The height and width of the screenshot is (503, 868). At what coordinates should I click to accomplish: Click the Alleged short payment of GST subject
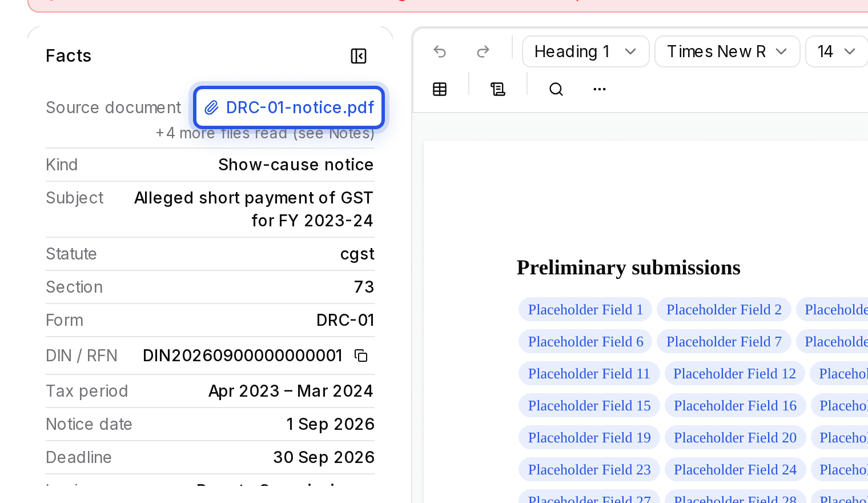click(254, 209)
